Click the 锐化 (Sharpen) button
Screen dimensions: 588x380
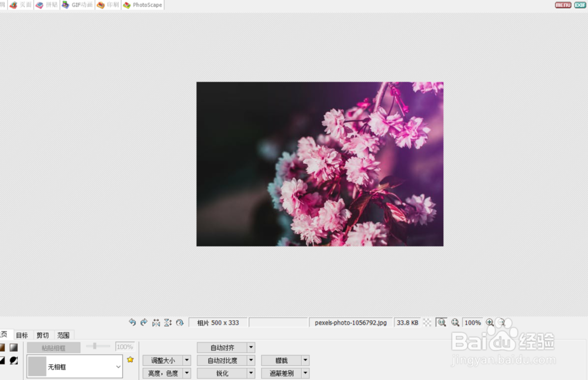222,374
